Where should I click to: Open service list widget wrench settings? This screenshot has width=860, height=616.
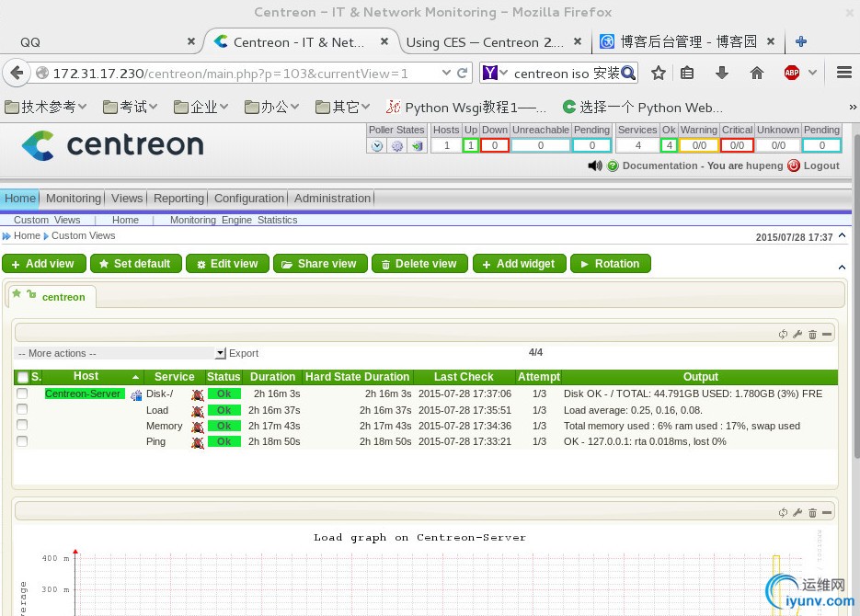(x=797, y=334)
